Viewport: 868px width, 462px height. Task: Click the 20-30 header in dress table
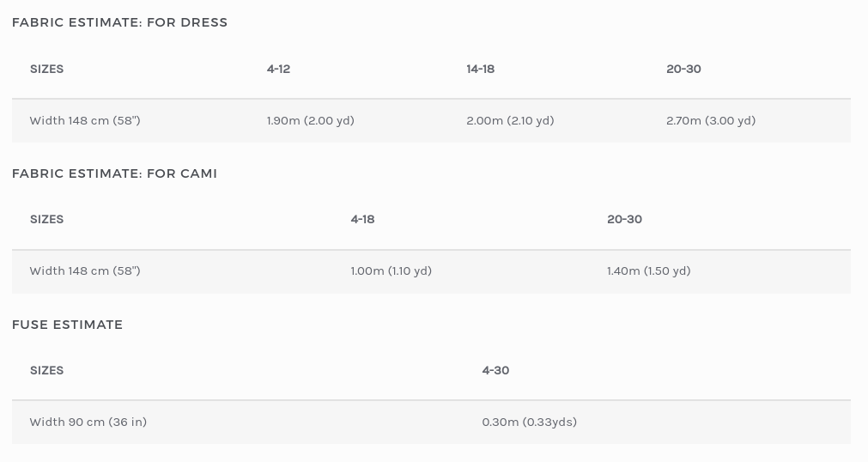pos(683,69)
